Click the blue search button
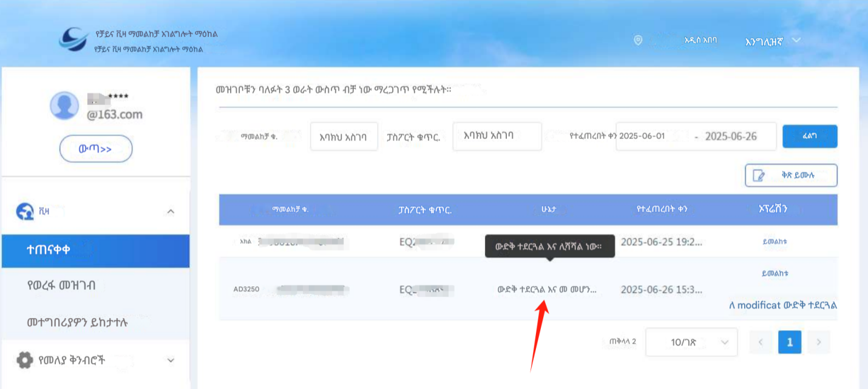Image resolution: width=868 pixels, height=389 pixels. tap(810, 137)
